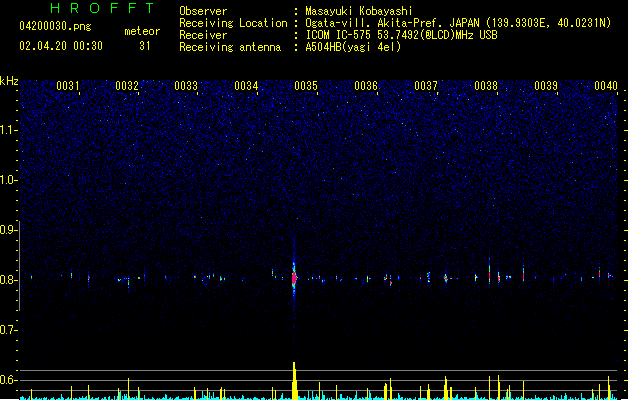Click the ICOM IC-575 receiver text
The height and width of the screenshot is (400, 629).
[x=402, y=35]
